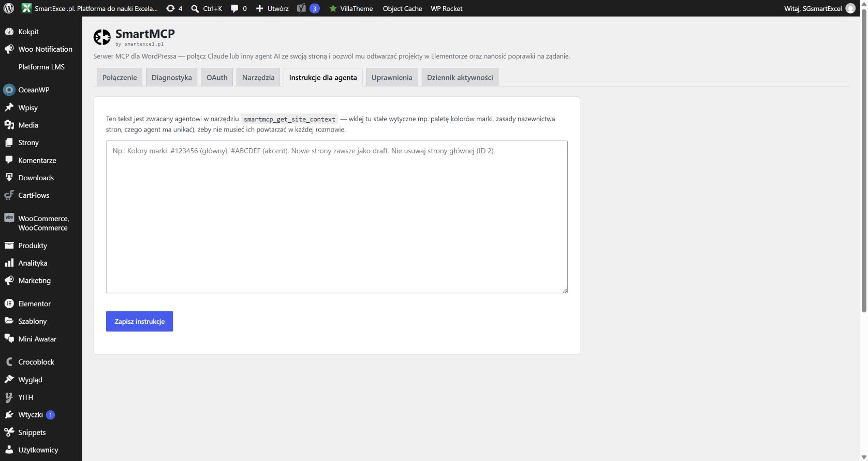Click the OceanWP circle icon
868x461 pixels.
point(9,90)
